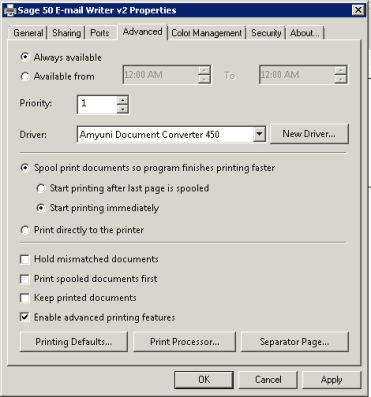This screenshot has width=371, height=397.
Task: Select the Amyuni Document Converter 450 combo box
Action: (172, 135)
